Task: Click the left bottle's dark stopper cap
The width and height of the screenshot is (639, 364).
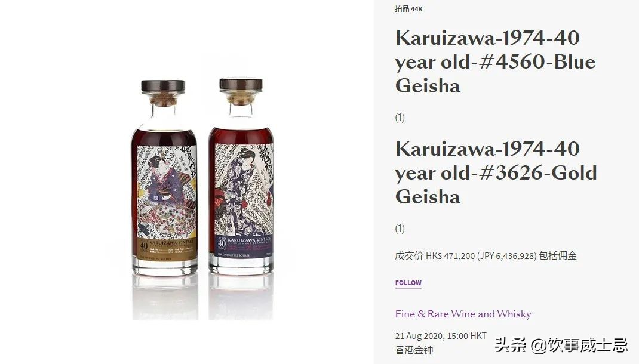Action: (x=163, y=86)
